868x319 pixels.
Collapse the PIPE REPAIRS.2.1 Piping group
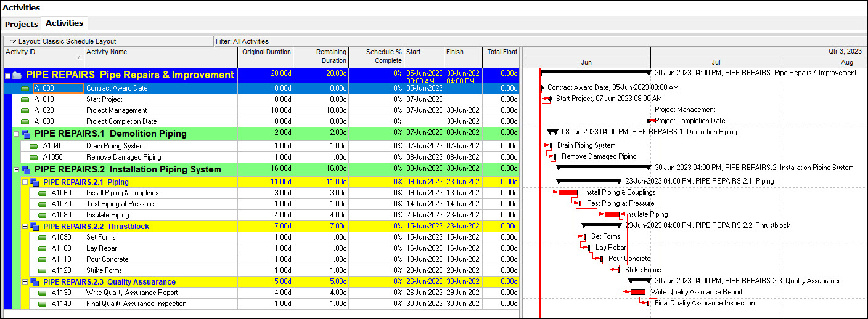[25, 182]
